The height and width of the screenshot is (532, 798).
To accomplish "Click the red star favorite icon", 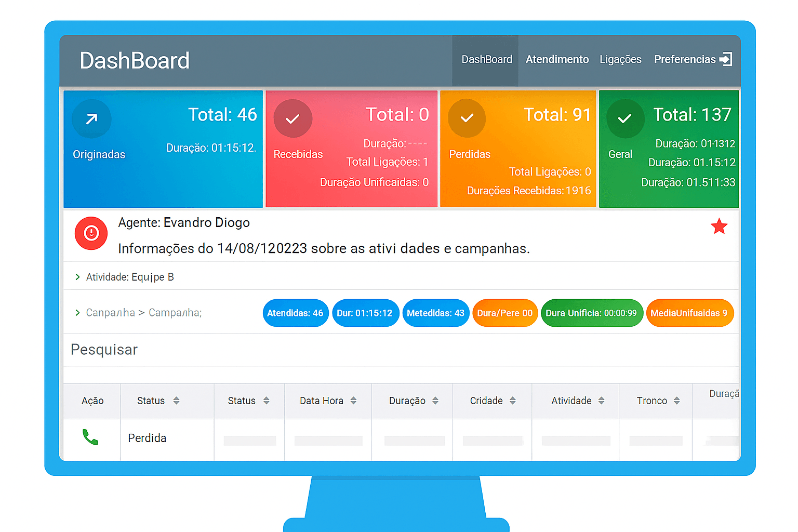I will point(719,227).
